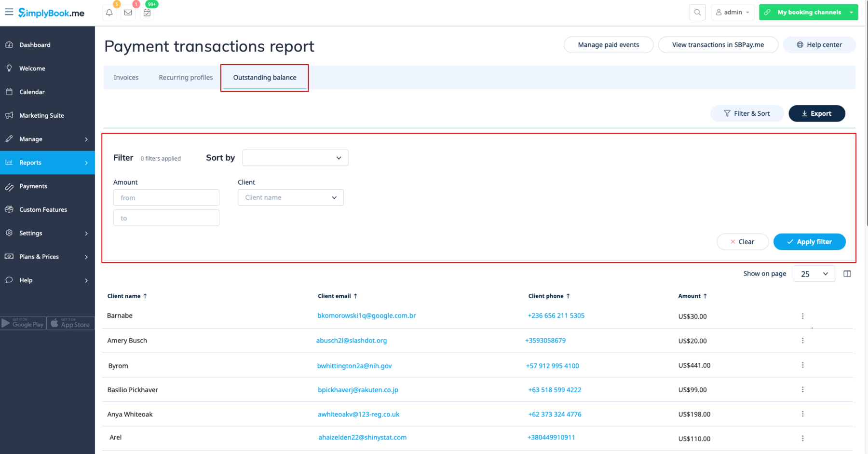This screenshot has height=454, width=868.
Task: Open the Dashboard sidebar item
Action: 34,44
